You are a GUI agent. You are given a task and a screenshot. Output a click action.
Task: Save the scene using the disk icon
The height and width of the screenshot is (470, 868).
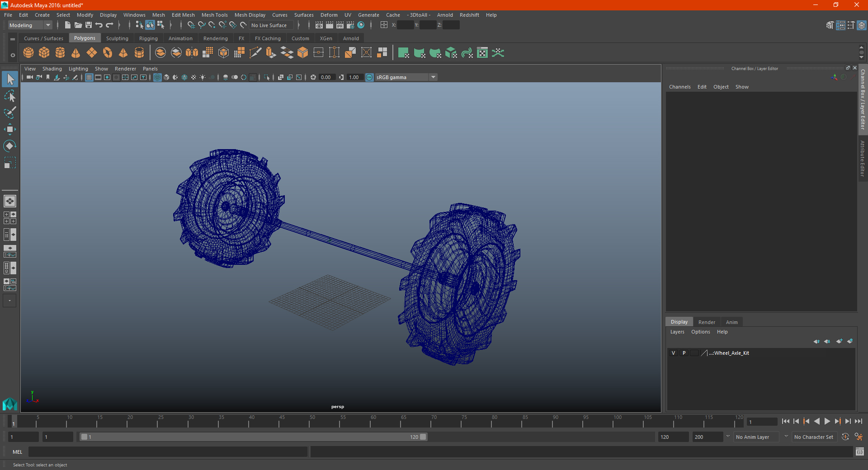point(89,25)
